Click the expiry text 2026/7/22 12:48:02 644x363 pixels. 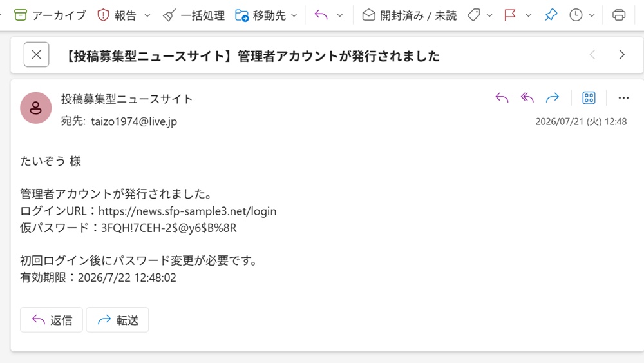coord(127,277)
